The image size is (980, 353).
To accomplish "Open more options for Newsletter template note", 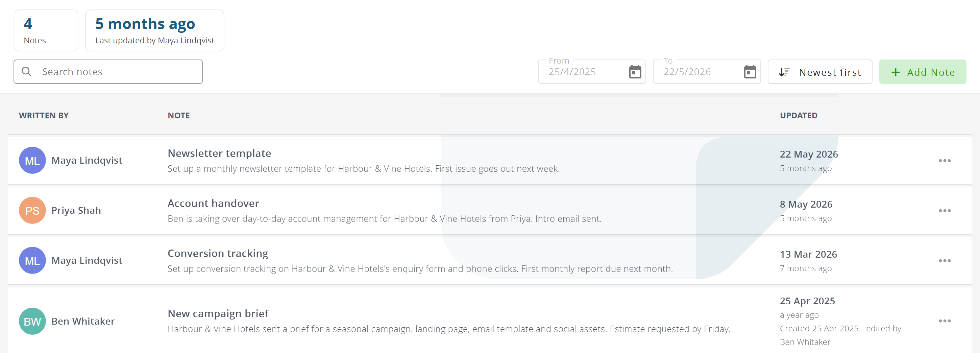I will (x=945, y=161).
